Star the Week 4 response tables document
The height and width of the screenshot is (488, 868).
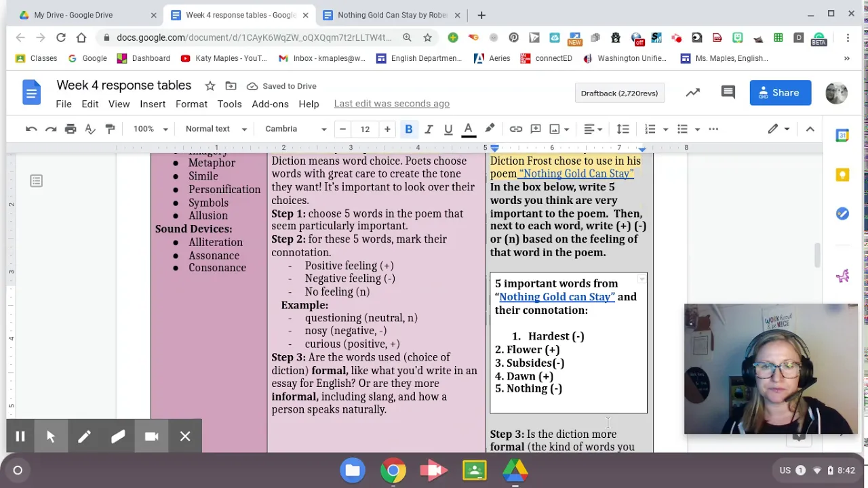(210, 86)
